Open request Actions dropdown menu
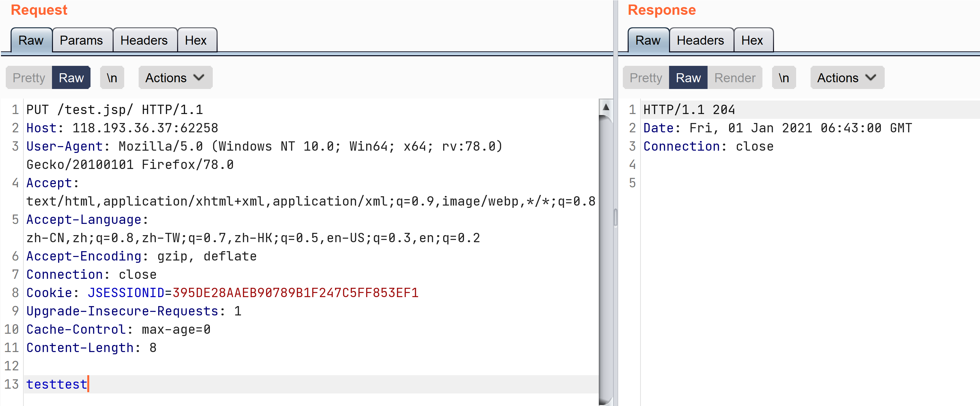The height and width of the screenshot is (406, 980). [175, 78]
